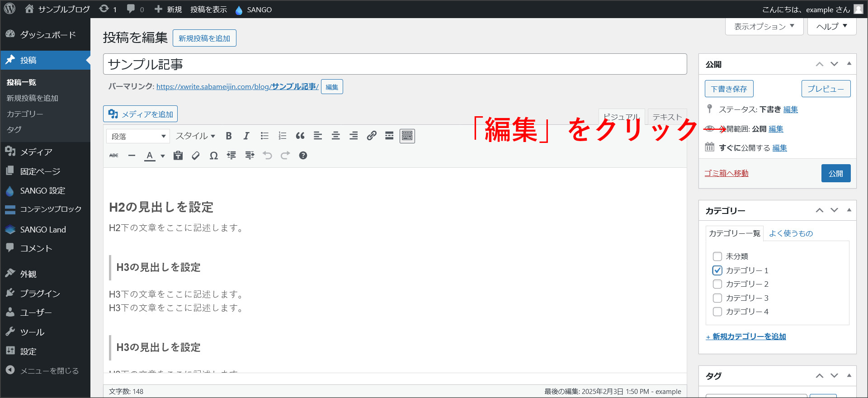Click the post title field サンプル記事
Image resolution: width=868 pixels, height=398 pixels.
395,64
